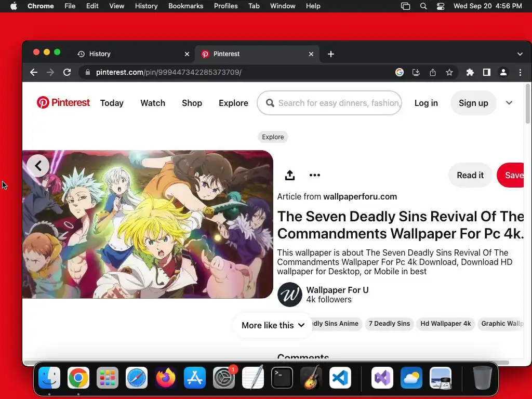
Task: Click the Explore pill above the pin
Action: [273, 137]
